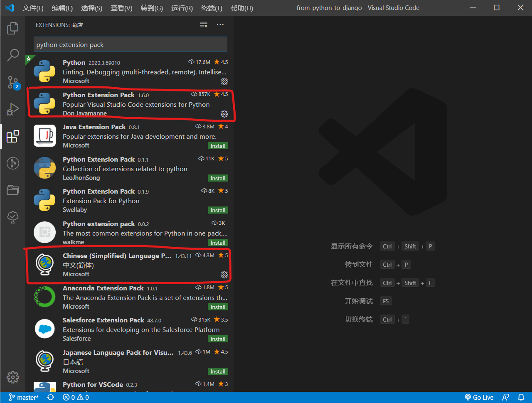Open the Extensions view in activity bar
Image resolution: width=532 pixels, height=403 pixels.
click(13, 136)
